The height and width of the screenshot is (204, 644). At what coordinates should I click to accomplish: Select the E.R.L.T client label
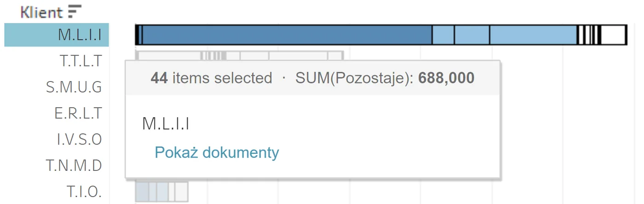tap(78, 113)
